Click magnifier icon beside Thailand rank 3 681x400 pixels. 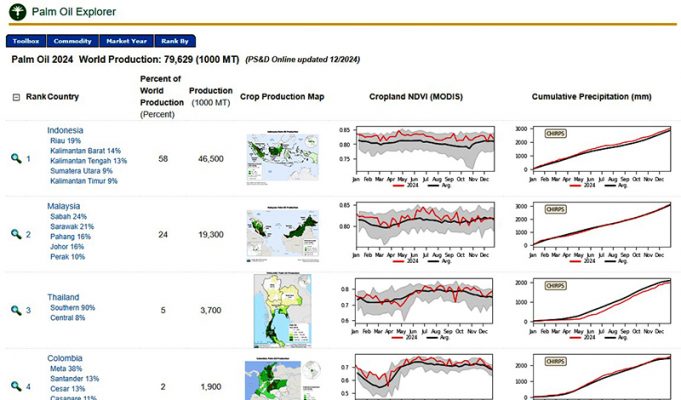click(x=16, y=311)
